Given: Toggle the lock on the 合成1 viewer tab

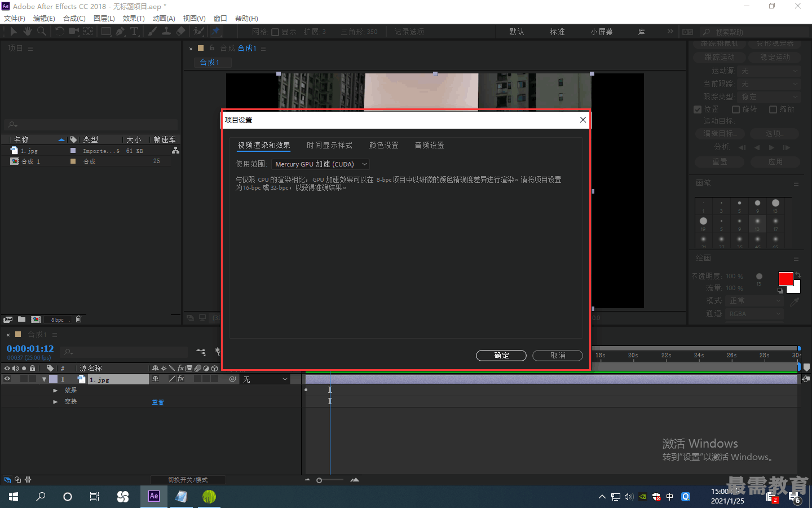Looking at the screenshot, I should (x=212, y=48).
